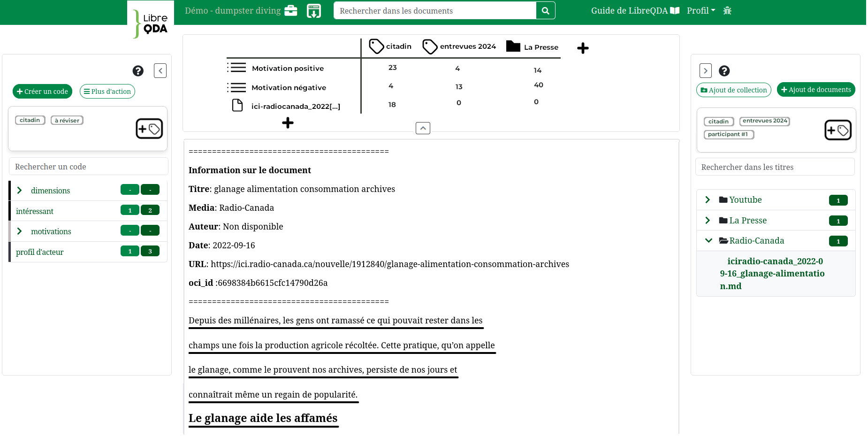Click the heading Le glanage aide les affamés
The height and width of the screenshot is (437, 868).
[263, 418]
